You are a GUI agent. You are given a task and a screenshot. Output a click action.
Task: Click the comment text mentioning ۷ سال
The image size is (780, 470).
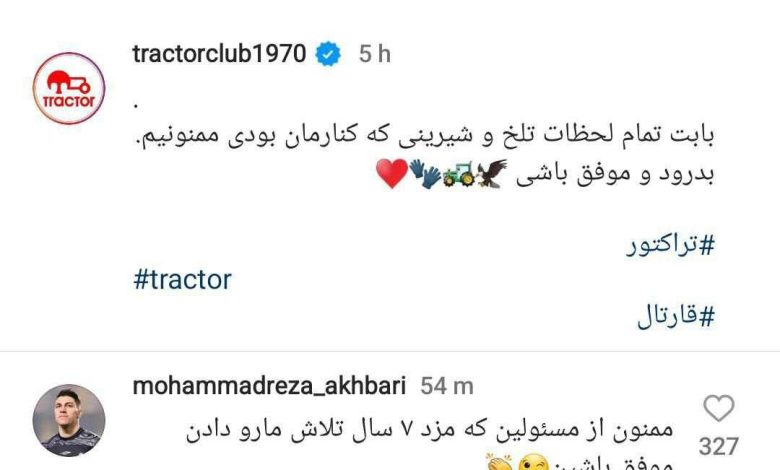[430, 431]
